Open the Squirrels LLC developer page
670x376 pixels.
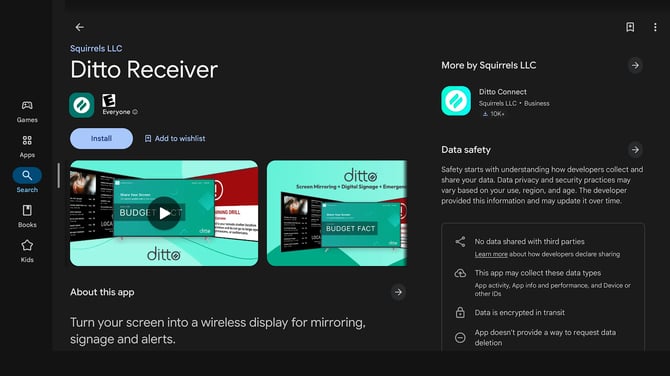pyautogui.click(x=96, y=48)
